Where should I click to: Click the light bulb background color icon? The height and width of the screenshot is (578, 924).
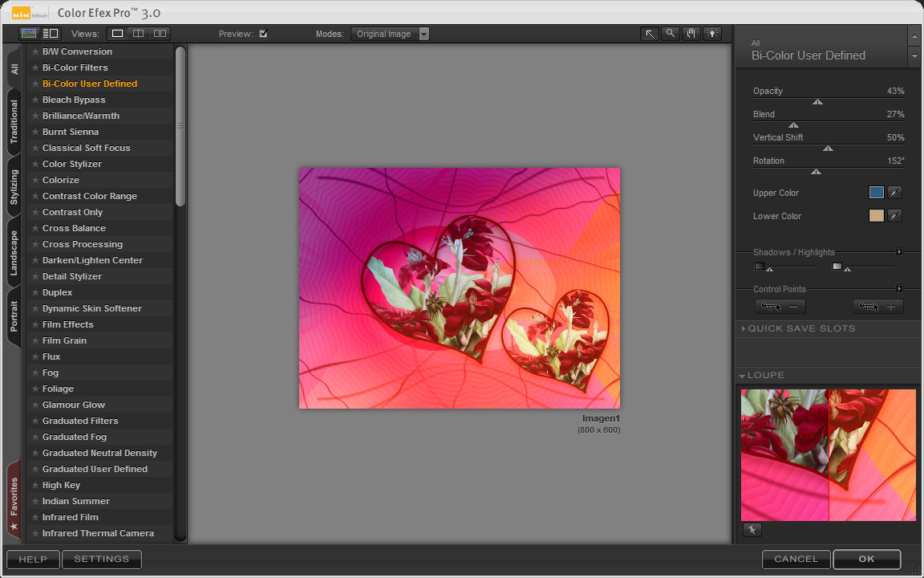712,34
